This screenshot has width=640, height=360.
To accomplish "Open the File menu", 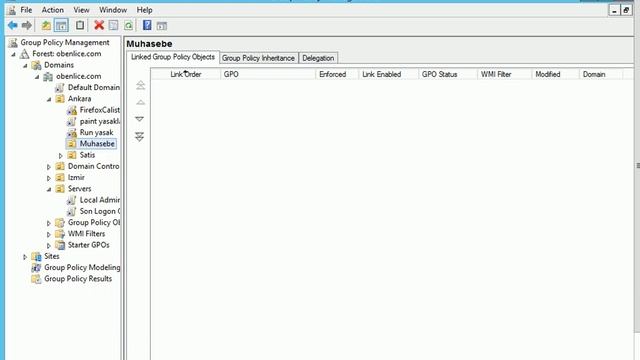I will [27, 10].
